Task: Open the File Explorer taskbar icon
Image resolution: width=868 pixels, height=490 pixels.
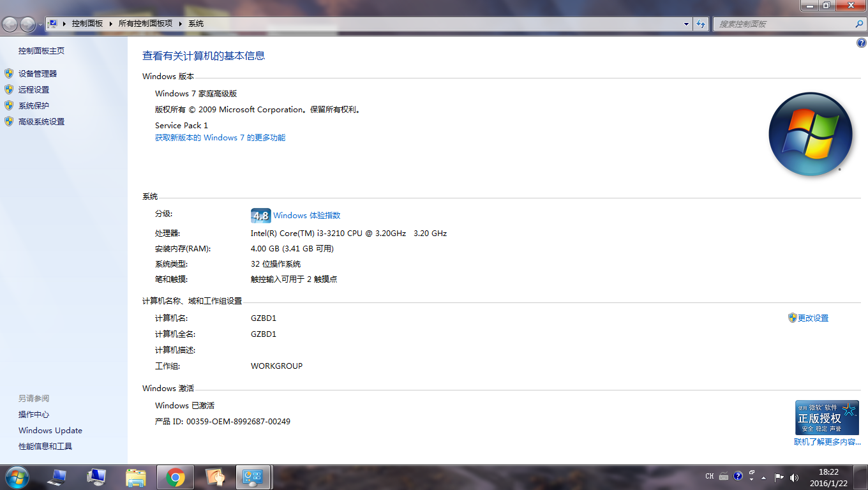Action: click(x=136, y=477)
